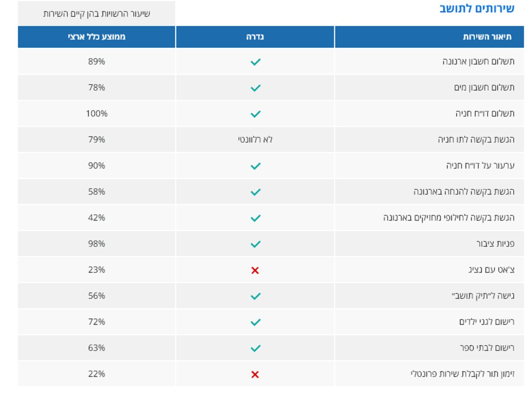The height and width of the screenshot is (401, 532).
Task: Click the 100% national average value
Action: [x=97, y=114]
